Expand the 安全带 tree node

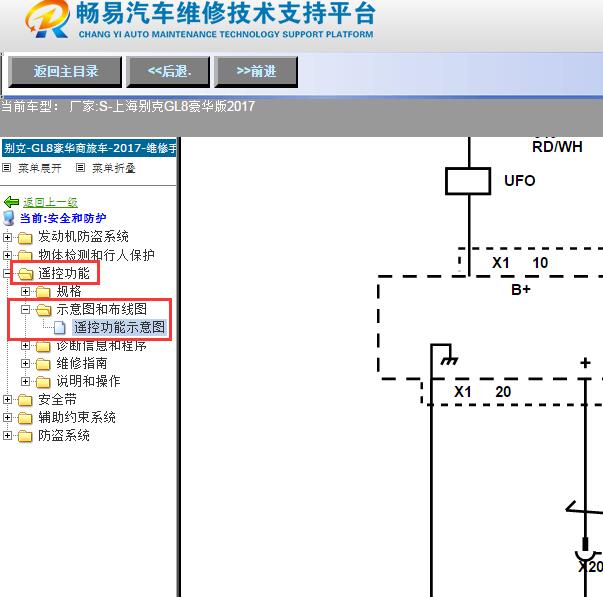point(7,399)
